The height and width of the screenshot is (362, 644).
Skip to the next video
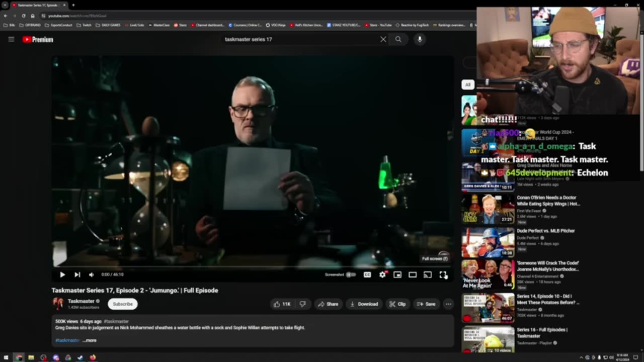coord(77,275)
